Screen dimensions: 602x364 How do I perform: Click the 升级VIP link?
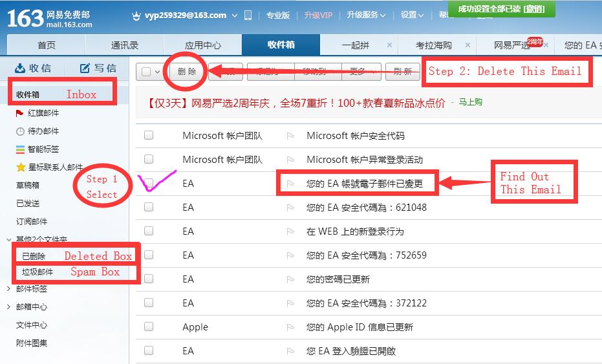tap(318, 16)
